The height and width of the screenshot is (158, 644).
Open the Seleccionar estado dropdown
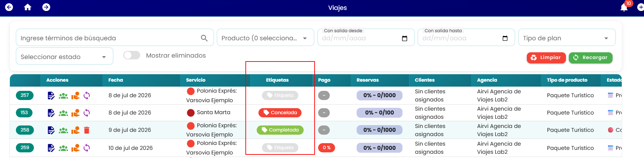(65, 56)
